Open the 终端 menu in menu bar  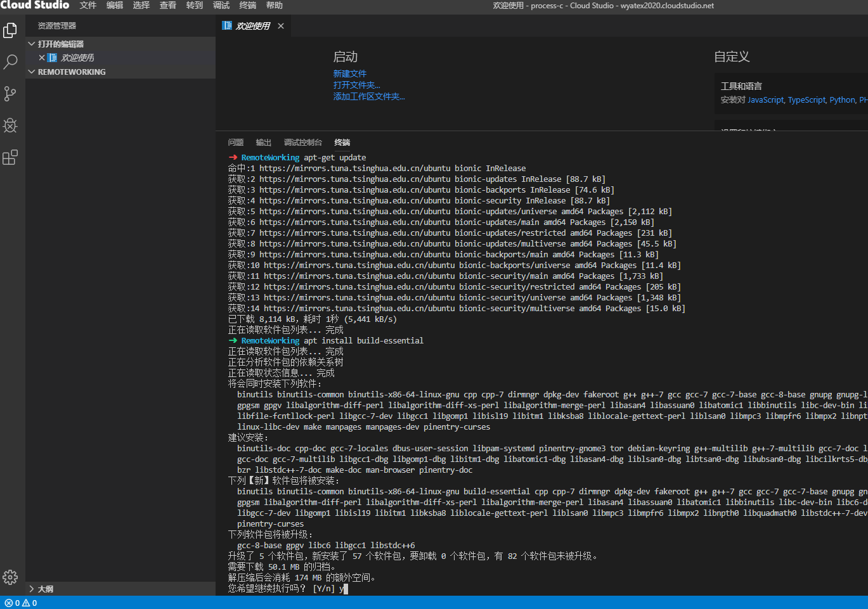point(247,5)
